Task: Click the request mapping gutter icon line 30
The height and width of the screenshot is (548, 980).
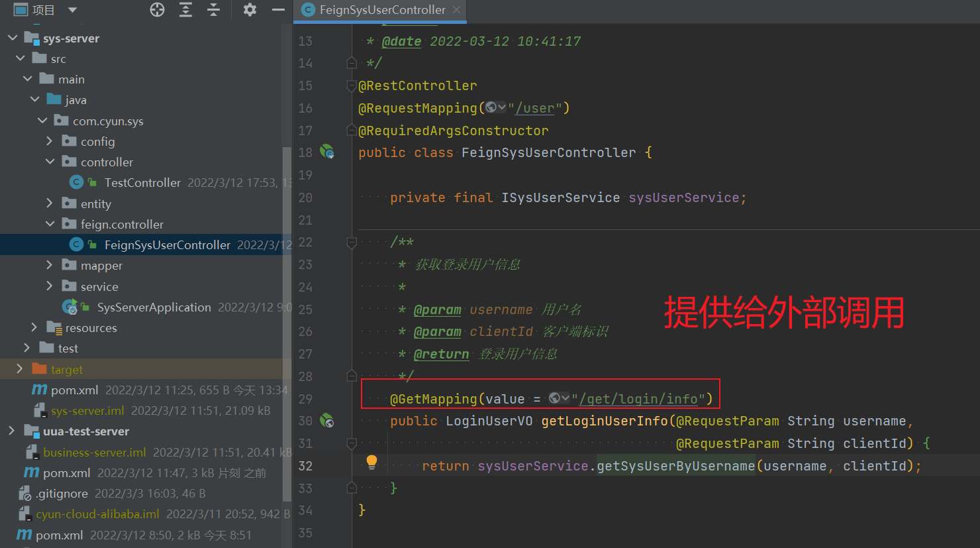Action: coord(327,420)
